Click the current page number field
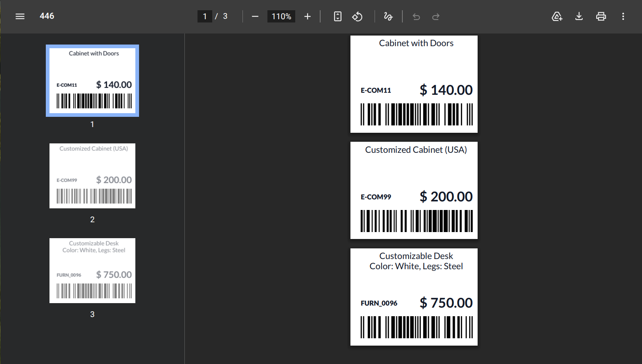 205,16
